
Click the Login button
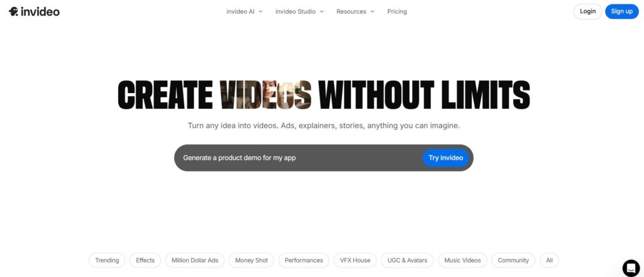pos(587,11)
